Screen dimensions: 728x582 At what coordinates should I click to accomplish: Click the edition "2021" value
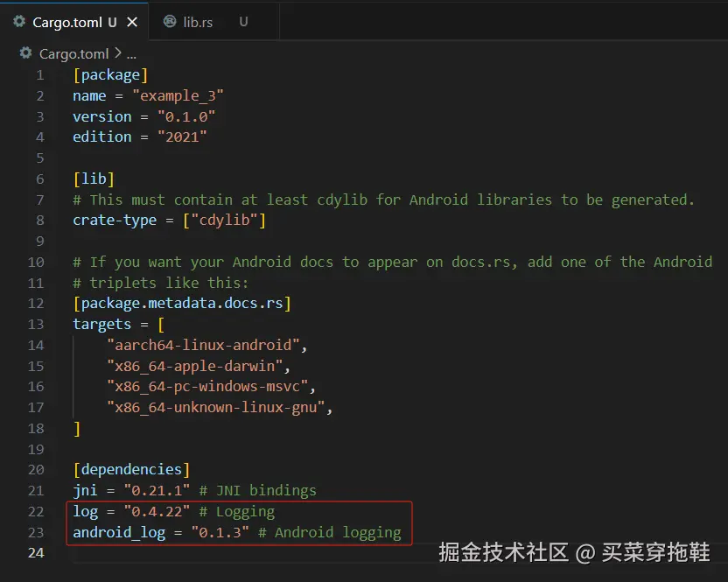pyautogui.click(x=182, y=137)
